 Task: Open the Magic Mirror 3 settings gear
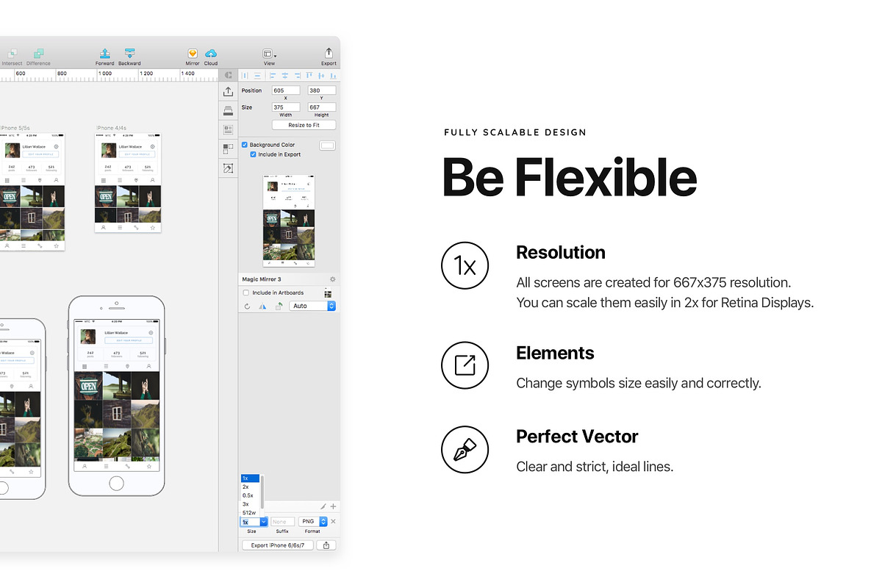[x=332, y=279]
